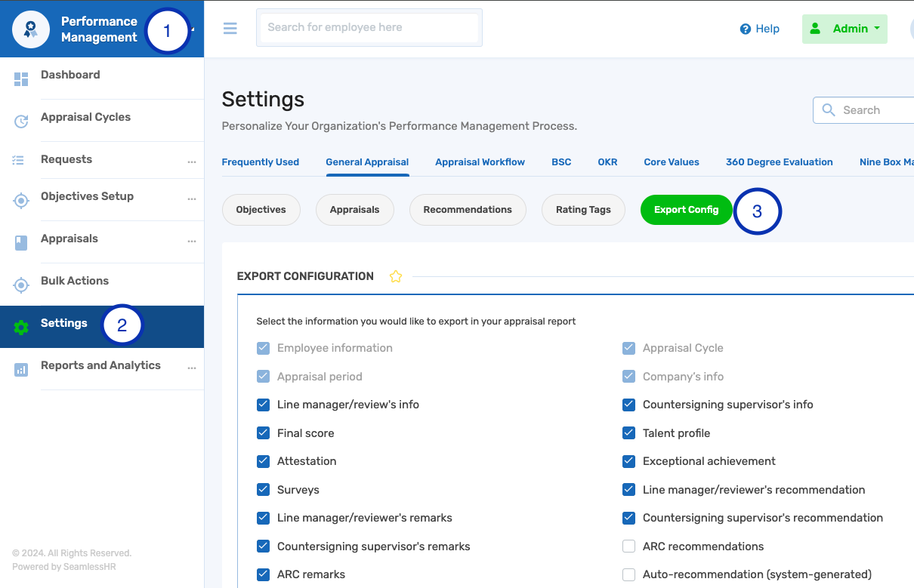The image size is (914, 588).
Task: Click the Appraisals book icon
Action: 21,243
